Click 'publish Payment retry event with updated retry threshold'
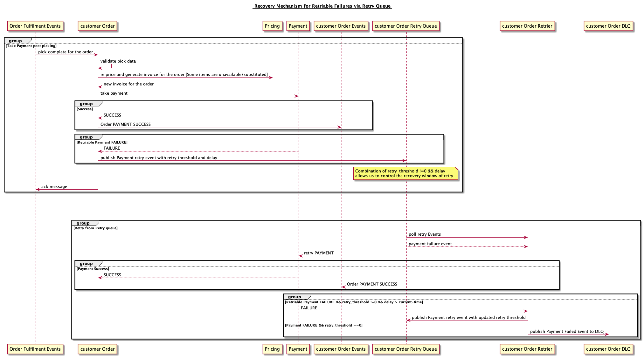This screenshot has height=357, width=644. point(468,318)
